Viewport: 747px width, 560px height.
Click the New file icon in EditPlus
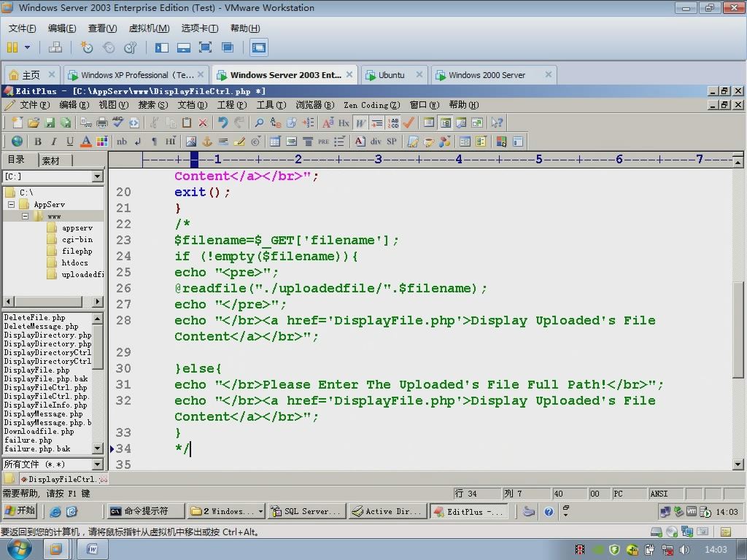click(18, 122)
